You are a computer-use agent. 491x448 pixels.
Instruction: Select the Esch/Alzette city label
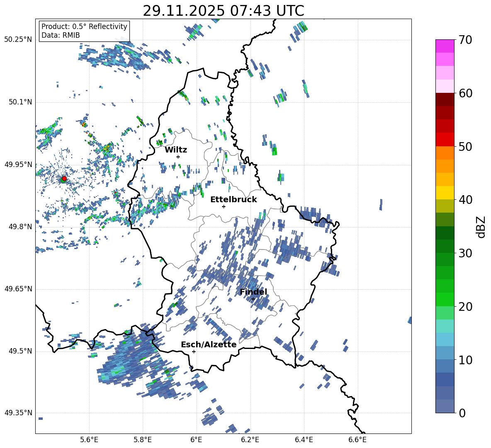pyautogui.click(x=209, y=344)
